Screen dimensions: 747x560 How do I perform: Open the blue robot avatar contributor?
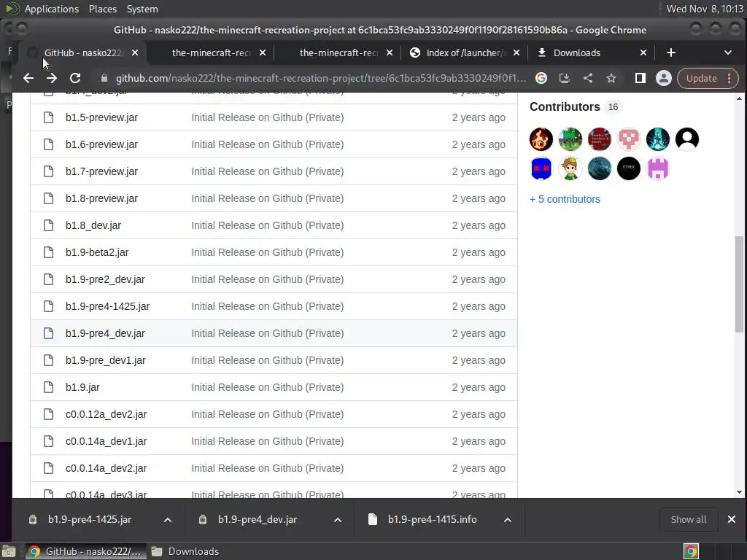point(541,168)
